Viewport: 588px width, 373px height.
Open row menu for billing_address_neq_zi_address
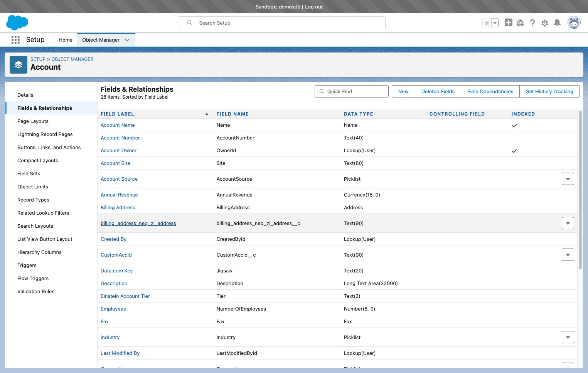coord(568,223)
